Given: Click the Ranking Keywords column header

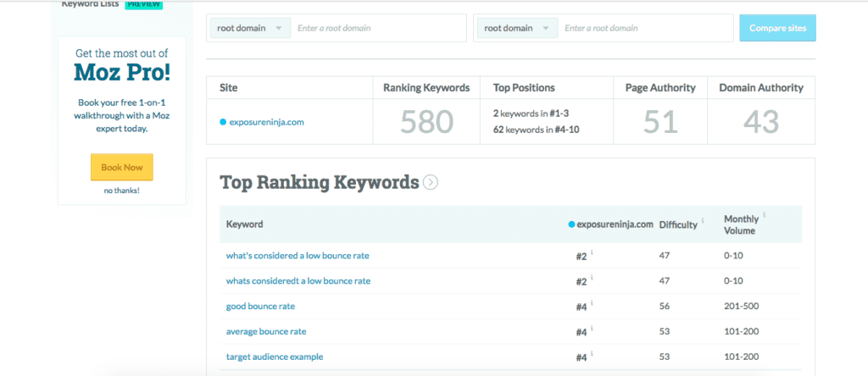Looking at the screenshot, I should point(426,87).
